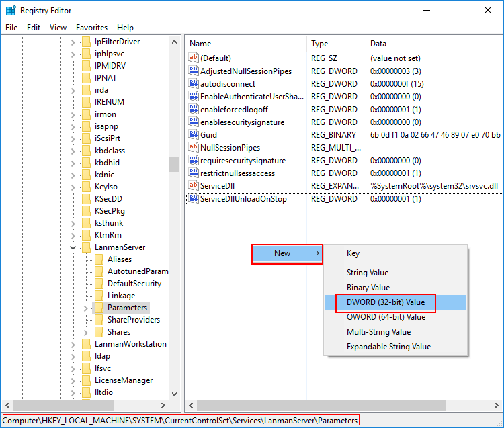This screenshot has width=504, height=428.
Task: Click the NullSessionPipes multi-string icon
Action: tap(194, 148)
